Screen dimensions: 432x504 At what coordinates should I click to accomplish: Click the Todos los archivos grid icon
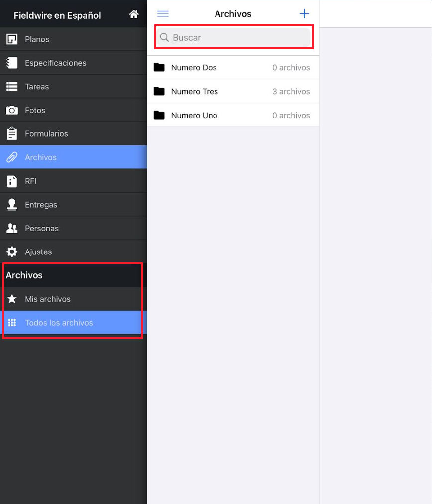click(x=12, y=322)
